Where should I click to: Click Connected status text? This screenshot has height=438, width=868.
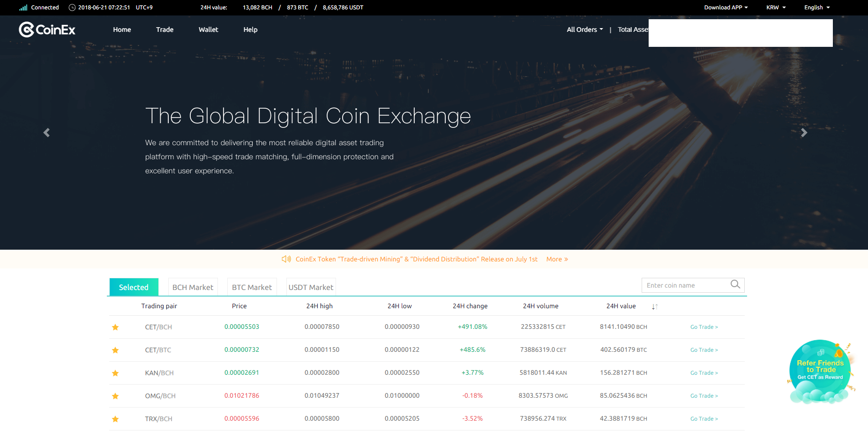click(x=45, y=7)
